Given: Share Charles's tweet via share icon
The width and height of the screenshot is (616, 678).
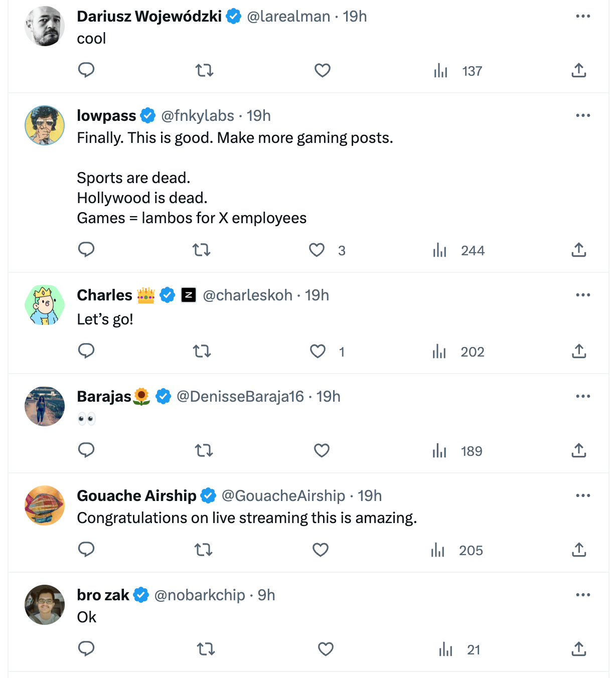Looking at the screenshot, I should pos(579,351).
